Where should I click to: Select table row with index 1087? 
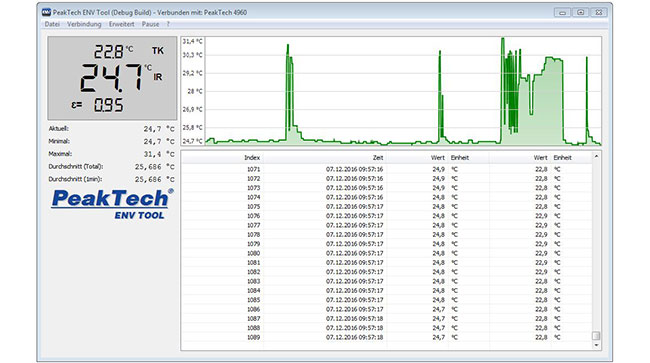(x=387, y=318)
